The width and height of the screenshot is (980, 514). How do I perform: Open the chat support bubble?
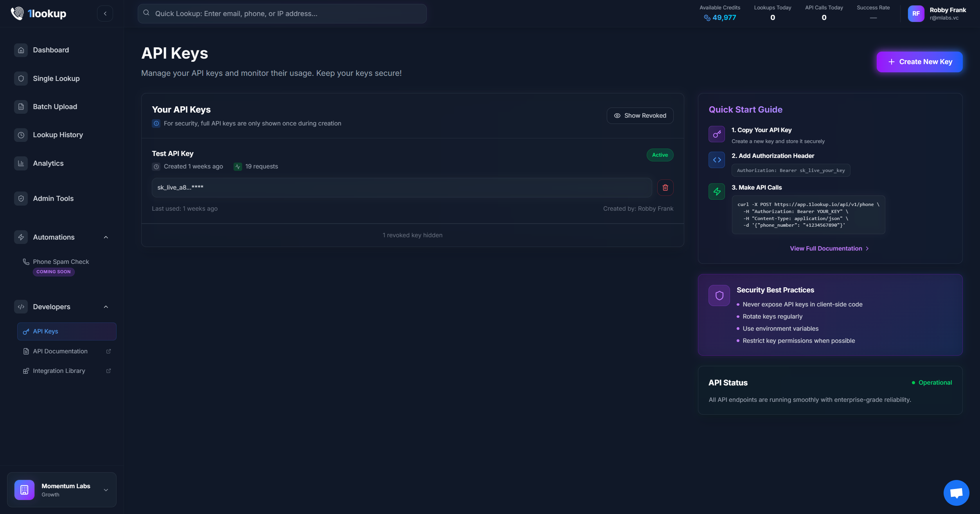956,493
